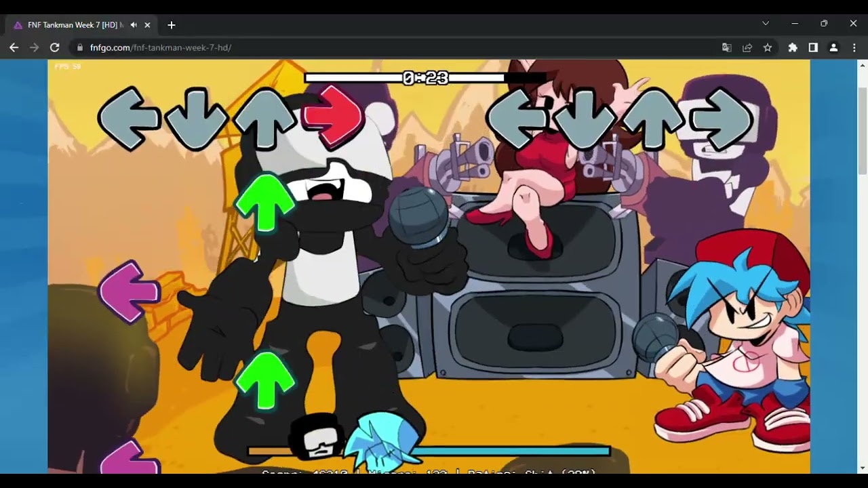868x488 pixels.
Task: Click the share page icon
Action: [x=747, y=47]
